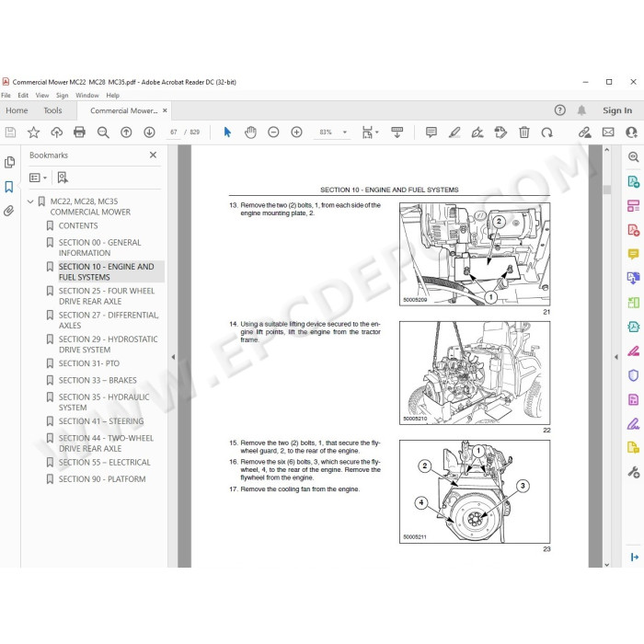The height and width of the screenshot is (644, 644).
Task: Open the Find text magnifier icon
Action: pyautogui.click(x=103, y=132)
